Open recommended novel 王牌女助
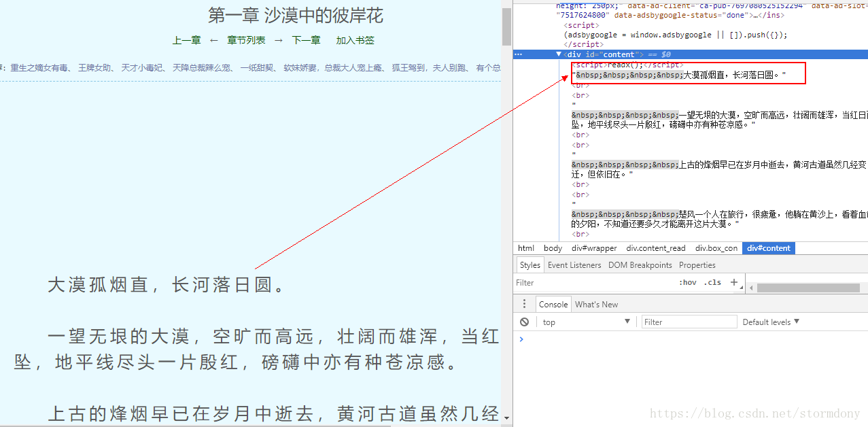The width and height of the screenshot is (868, 427). point(94,67)
